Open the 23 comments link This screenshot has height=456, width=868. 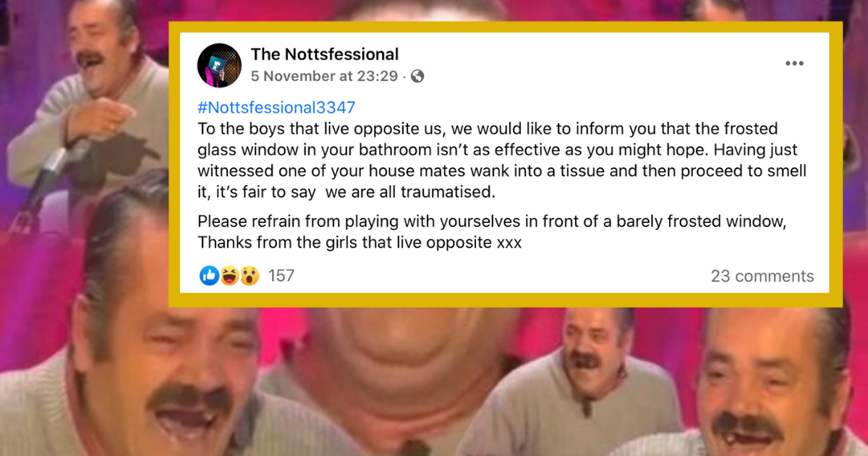[762, 276]
